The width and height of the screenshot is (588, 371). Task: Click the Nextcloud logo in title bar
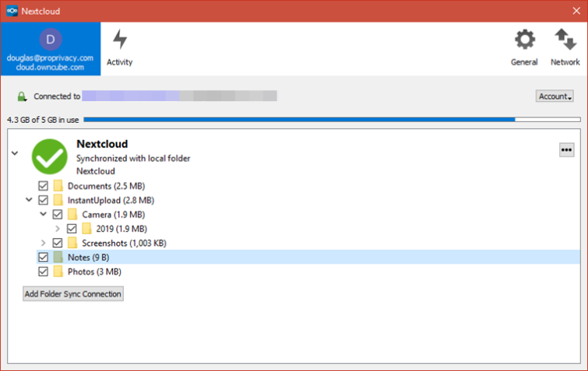click(x=12, y=11)
